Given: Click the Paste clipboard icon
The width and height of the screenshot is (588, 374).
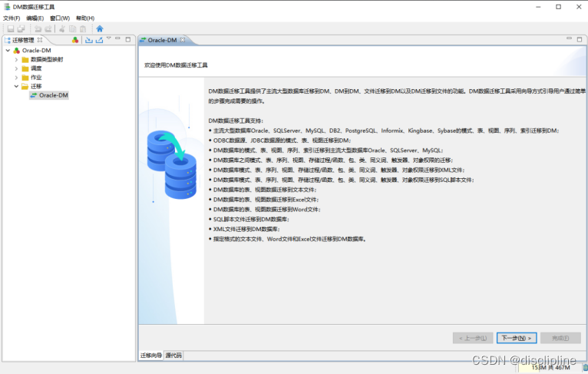Looking at the screenshot, I should (x=83, y=29).
